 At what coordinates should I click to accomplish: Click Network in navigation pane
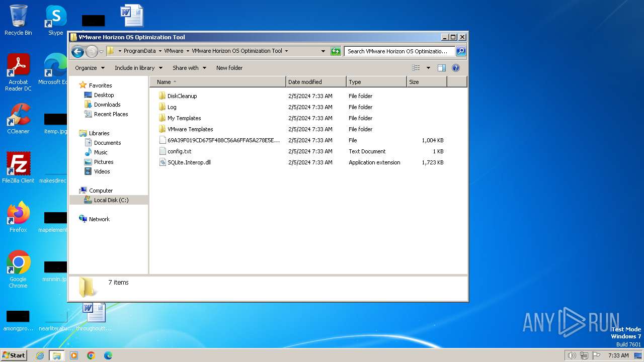tap(99, 219)
